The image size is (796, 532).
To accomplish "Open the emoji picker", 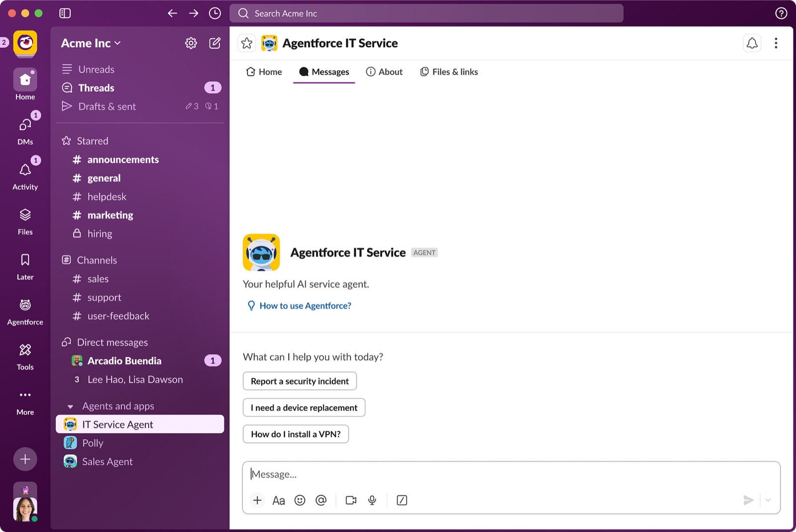I will 300,500.
